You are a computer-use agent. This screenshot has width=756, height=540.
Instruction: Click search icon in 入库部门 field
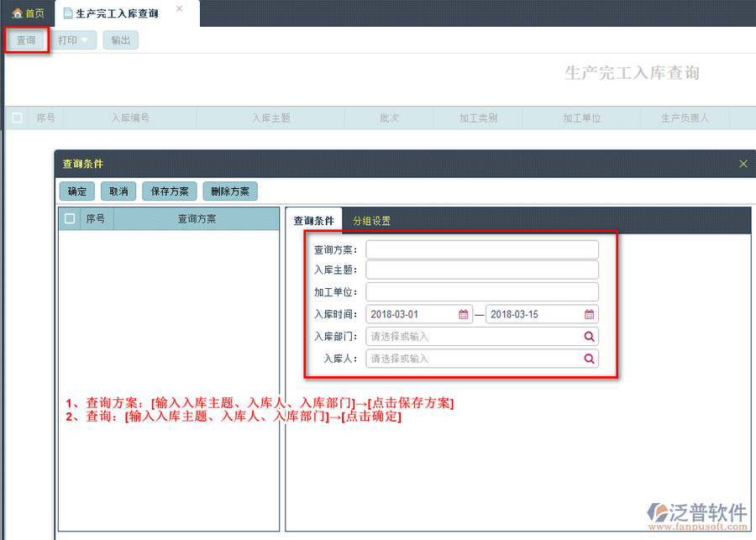pyautogui.click(x=589, y=337)
